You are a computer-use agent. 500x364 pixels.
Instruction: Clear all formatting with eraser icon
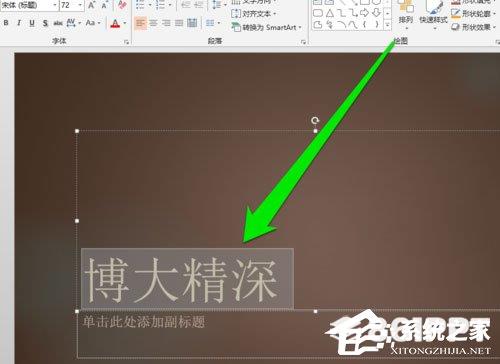tap(122, 5)
